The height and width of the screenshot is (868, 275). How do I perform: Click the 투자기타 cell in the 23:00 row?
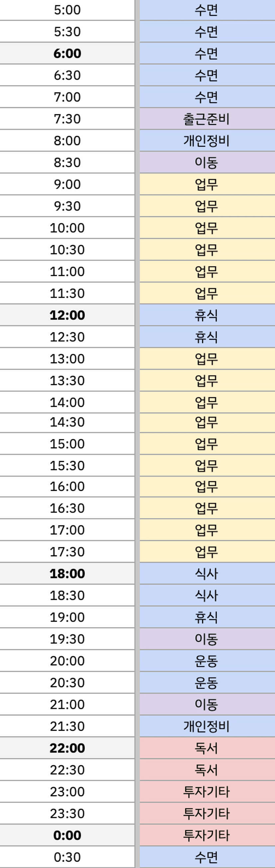[206, 792]
